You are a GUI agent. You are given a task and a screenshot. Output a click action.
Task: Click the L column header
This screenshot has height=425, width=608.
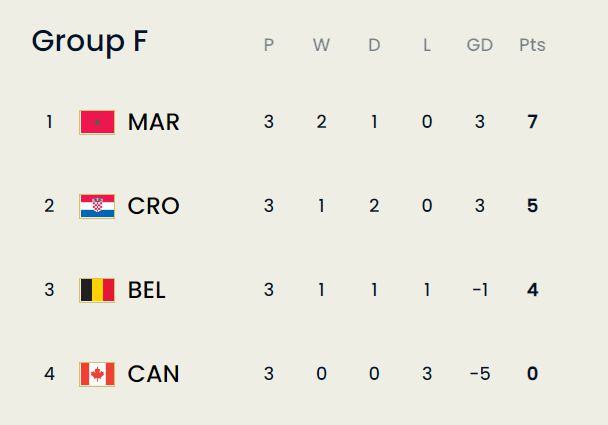point(427,45)
